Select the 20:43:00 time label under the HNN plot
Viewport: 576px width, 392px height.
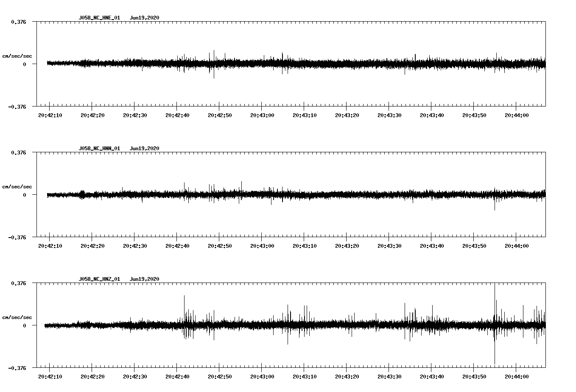262,246
